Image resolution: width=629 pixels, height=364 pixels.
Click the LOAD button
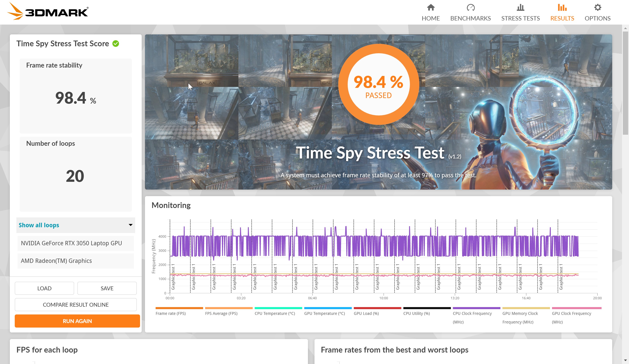tap(44, 288)
